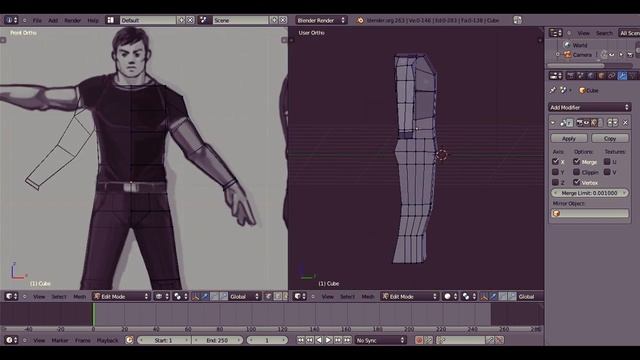Viewport: 640px width, 360px height.
Task: Toggle the 3D manipulator in left viewport
Action: 196,297
